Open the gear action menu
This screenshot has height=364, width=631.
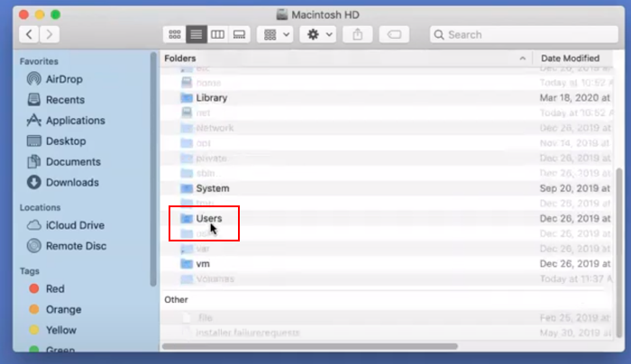coord(318,34)
